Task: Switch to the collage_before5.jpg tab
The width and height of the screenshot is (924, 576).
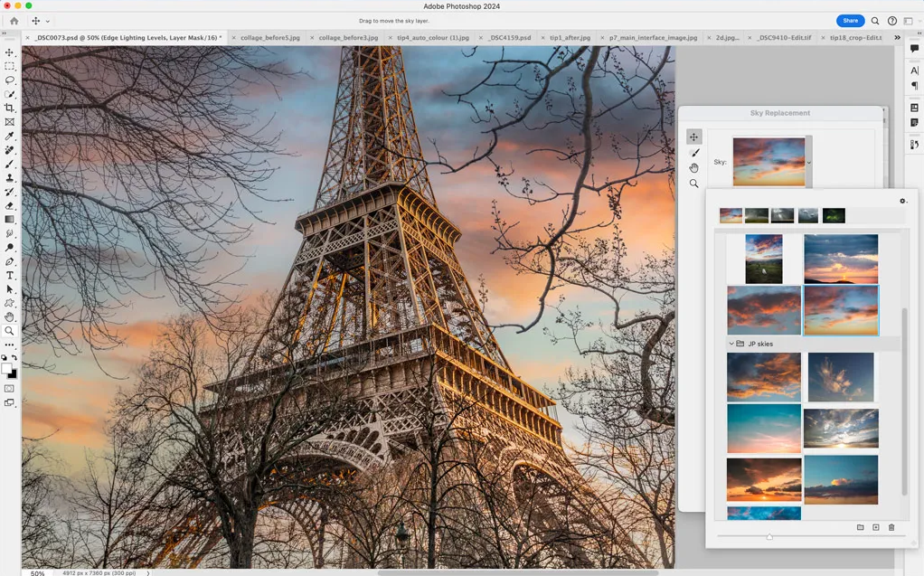Action: pos(269,38)
